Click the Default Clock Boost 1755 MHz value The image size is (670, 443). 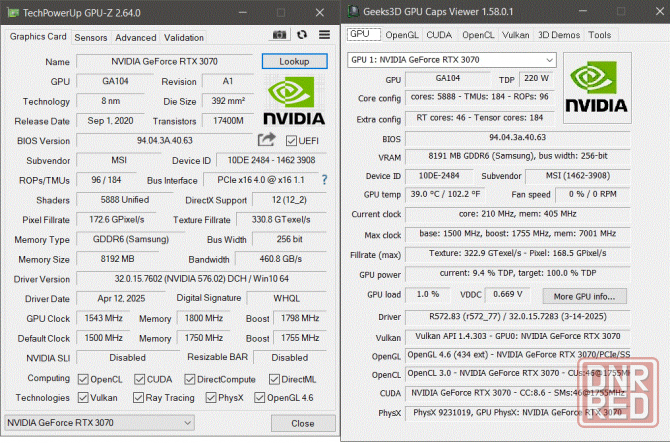tap(300, 338)
